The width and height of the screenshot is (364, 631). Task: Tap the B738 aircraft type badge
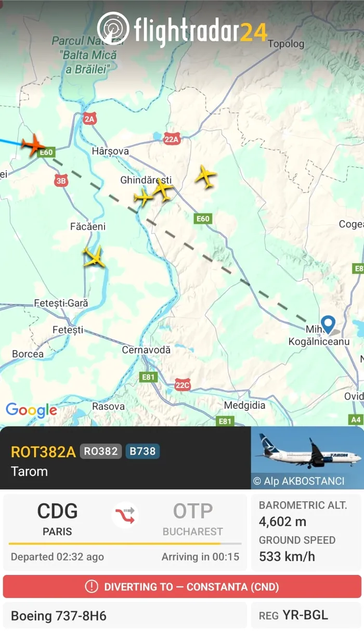[x=142, y=451]
